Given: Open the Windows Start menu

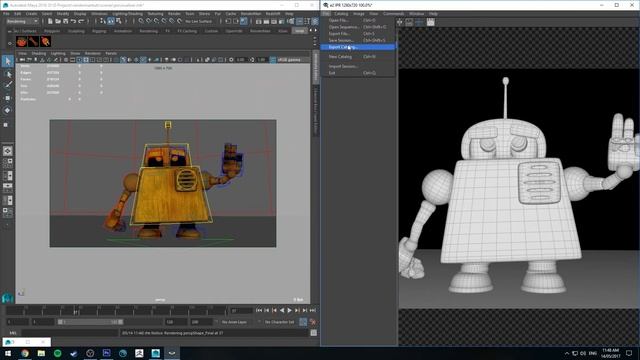Looking at the screenshot, I should point(8,353).
